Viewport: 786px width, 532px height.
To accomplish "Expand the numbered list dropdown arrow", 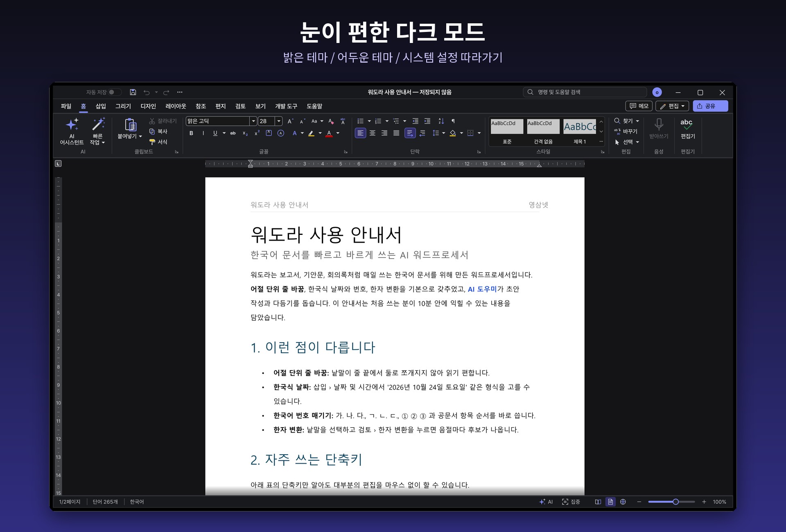I will (x=387, y=121).
